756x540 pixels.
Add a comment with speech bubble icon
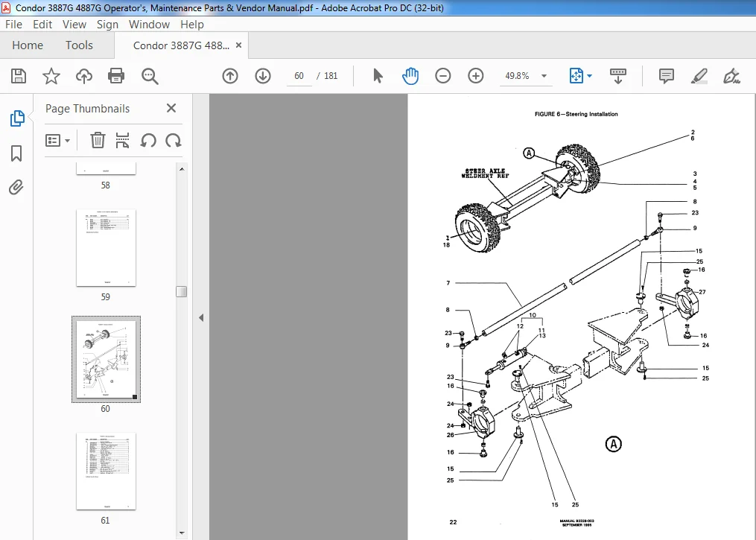pos(667,76)
